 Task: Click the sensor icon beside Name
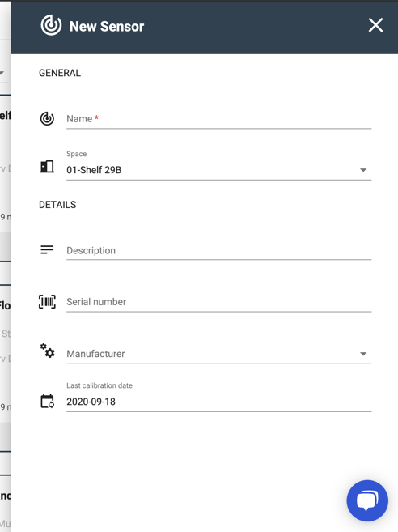(47, 118)
